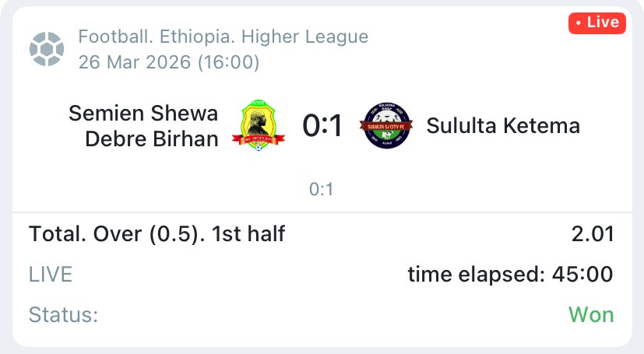Screen dimensions: 644x354
Task: Click the 2.01 odds value
Action: (592, 234)
